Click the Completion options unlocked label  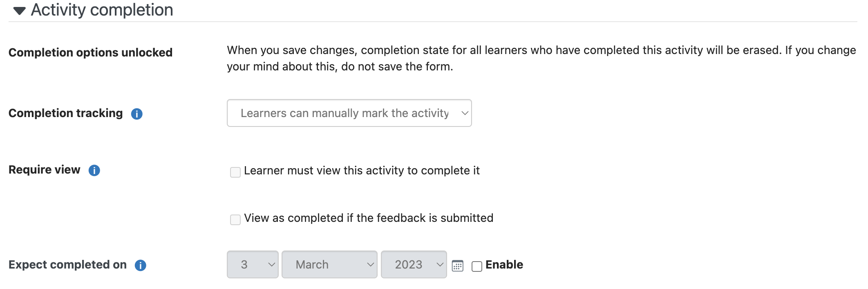[90, 52]
